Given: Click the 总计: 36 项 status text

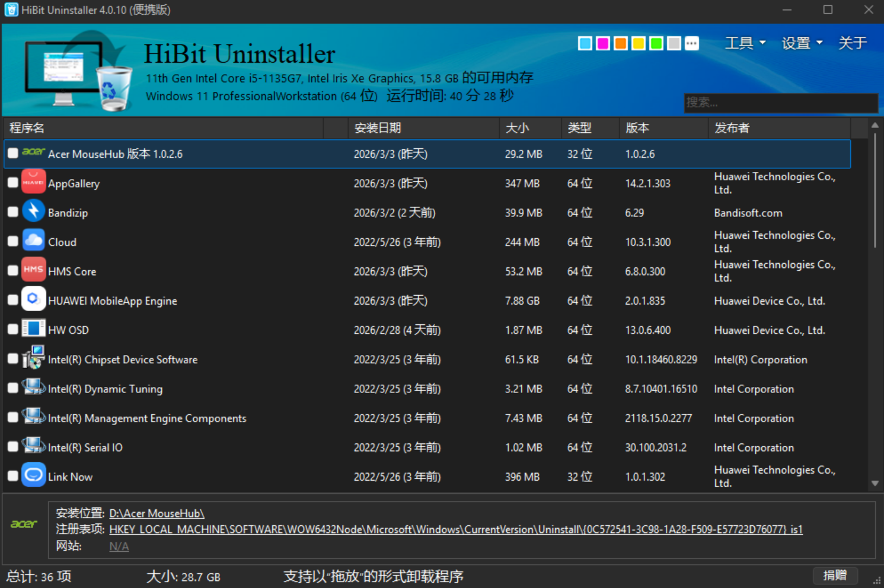Looking at the screenshot, I should (x=39, y=576).
